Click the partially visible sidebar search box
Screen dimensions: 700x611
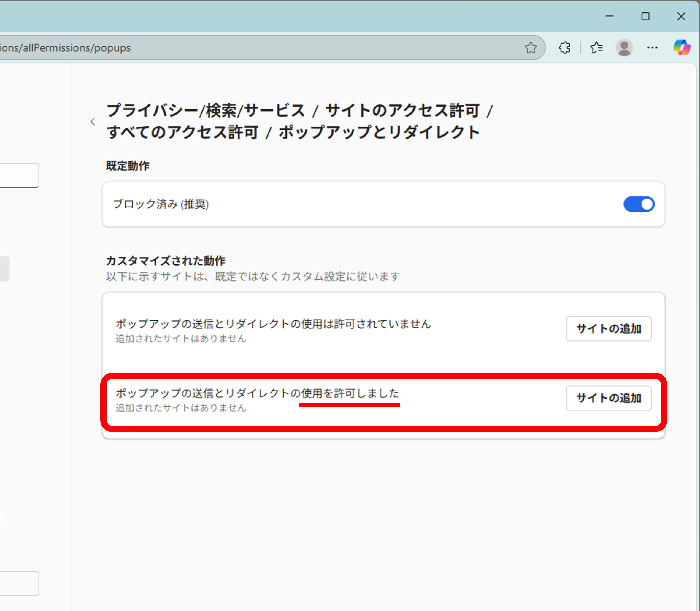click(x=19, y=175)
